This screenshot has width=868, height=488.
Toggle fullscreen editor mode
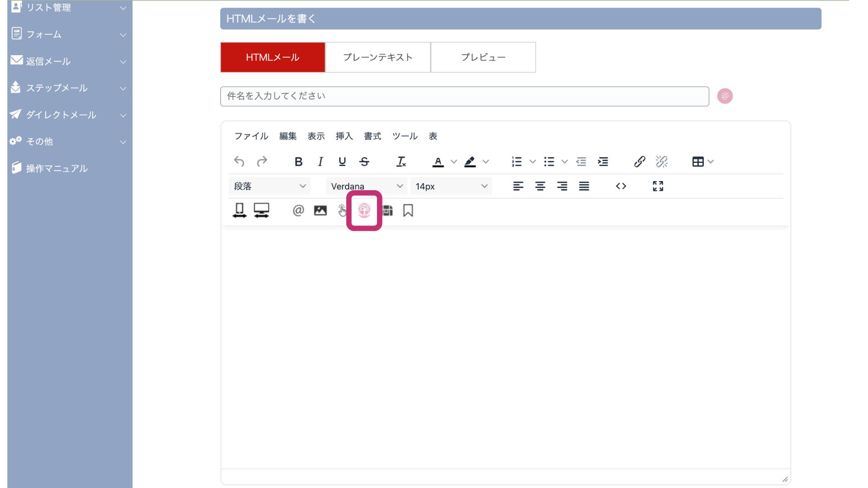click(x=658, y=186)
